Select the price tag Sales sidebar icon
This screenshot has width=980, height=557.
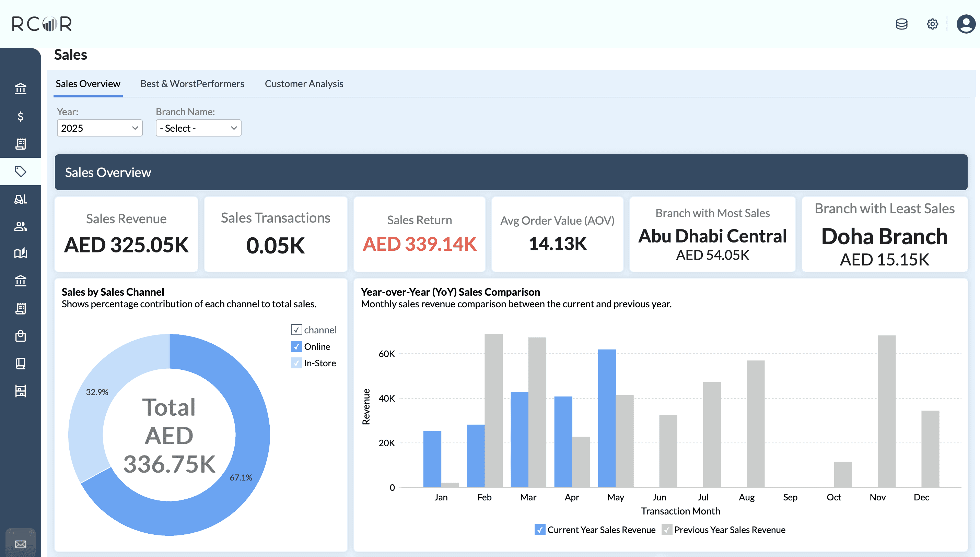pos(21,171)
